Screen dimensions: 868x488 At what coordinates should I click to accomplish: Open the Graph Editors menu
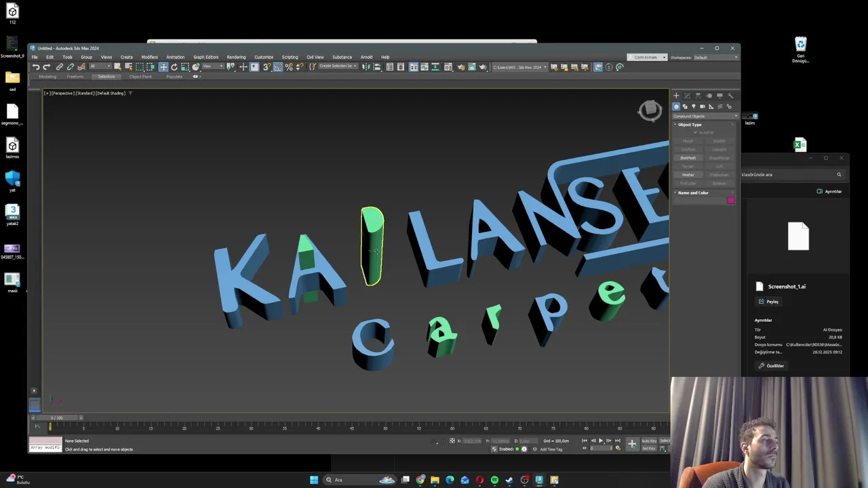tap(205, 57)
